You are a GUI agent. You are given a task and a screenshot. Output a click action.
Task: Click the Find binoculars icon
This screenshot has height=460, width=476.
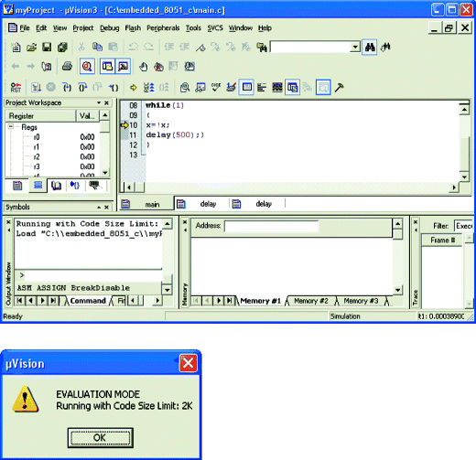370,47
